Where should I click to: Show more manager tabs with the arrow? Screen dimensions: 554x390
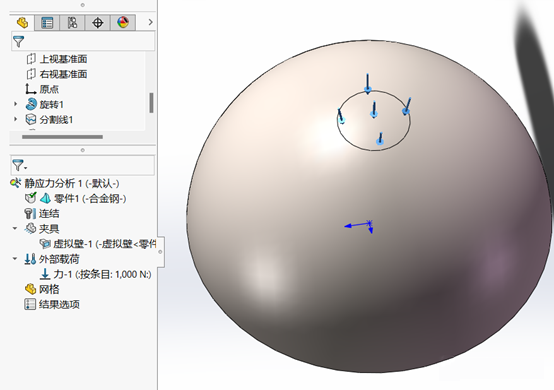click(151, 22)
